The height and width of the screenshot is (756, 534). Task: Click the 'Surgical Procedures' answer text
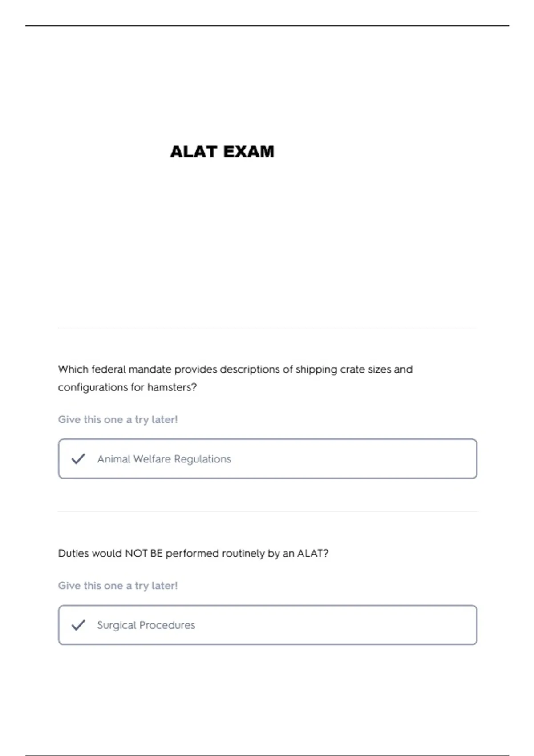point(146,625)
